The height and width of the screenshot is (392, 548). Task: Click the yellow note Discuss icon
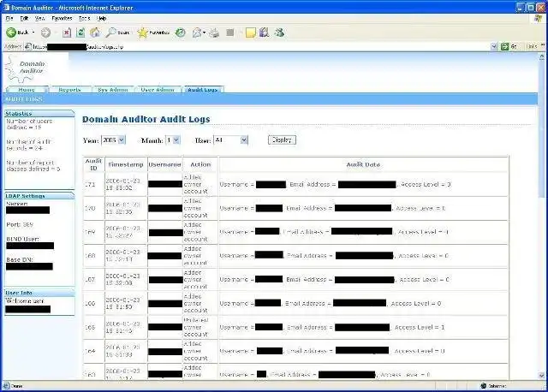(251, 33)
